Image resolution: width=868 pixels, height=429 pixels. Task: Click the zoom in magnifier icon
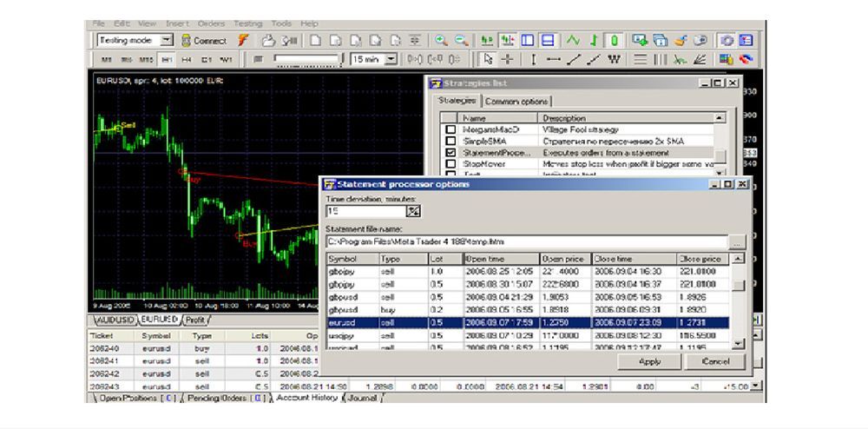click(x=441, y=41)
